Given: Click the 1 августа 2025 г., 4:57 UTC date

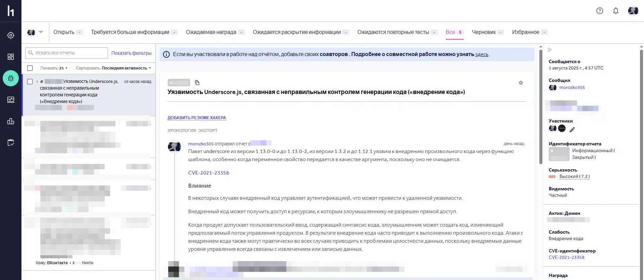Looking at the screenshot, I should (x=576, y=68).
